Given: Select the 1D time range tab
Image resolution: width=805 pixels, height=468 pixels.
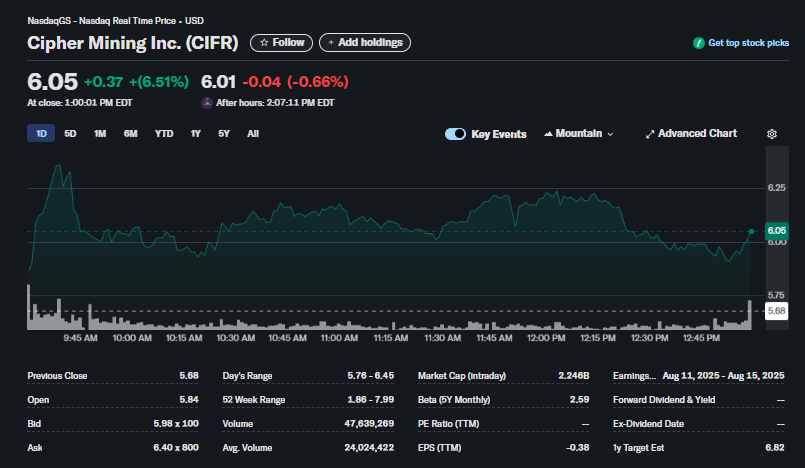Looking at the screenshot, I should tap(41, 133).
